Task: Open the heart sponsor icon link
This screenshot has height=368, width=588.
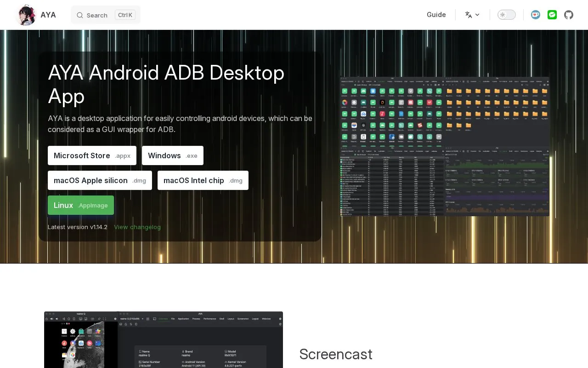Action: [x=536, y=15]
